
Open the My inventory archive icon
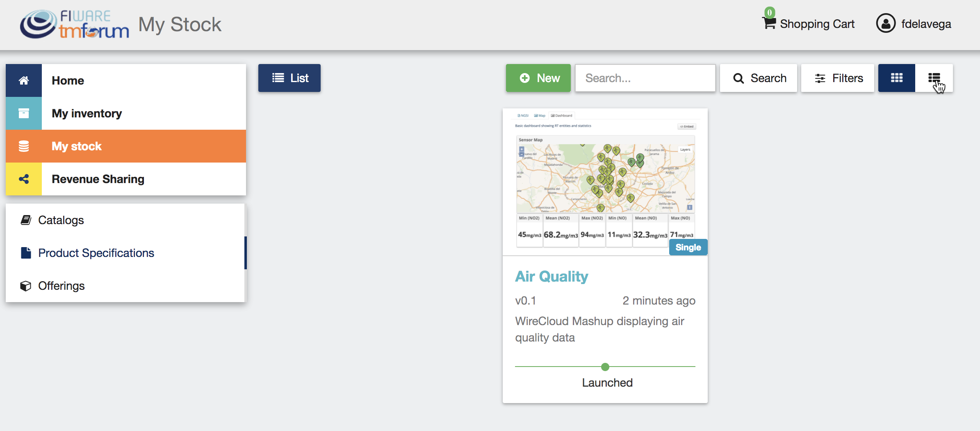pyautogui.click(x=24, y=113)
